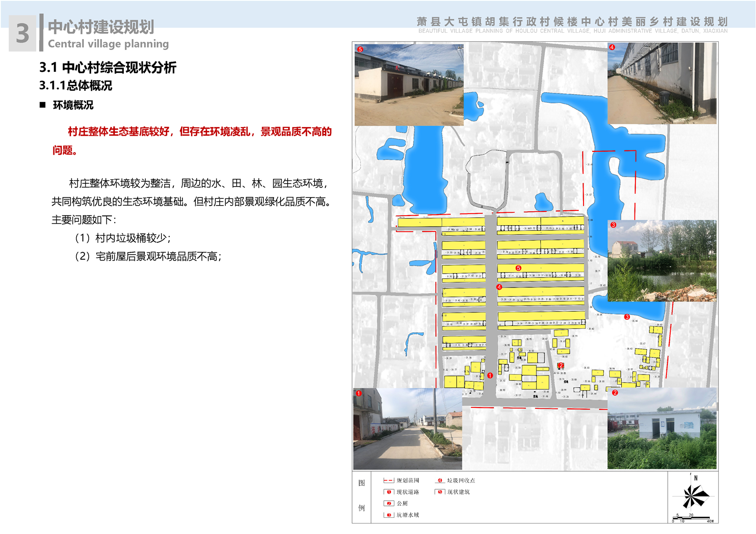Click red marker 1 on the map's main road
The height and width of the screenshot is (534, 756).
[x=490, y=376]
